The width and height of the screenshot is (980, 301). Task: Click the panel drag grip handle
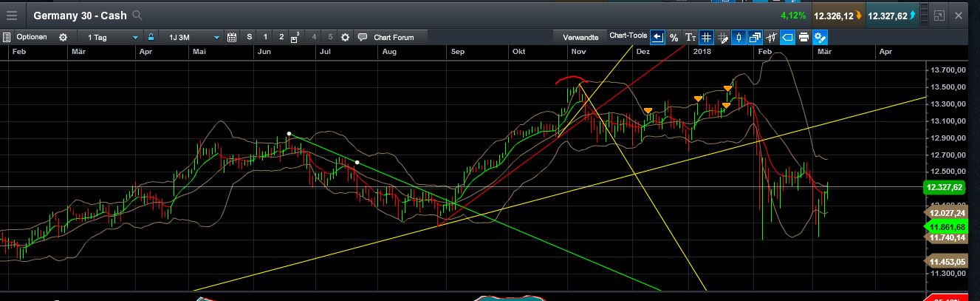[925, 16]
